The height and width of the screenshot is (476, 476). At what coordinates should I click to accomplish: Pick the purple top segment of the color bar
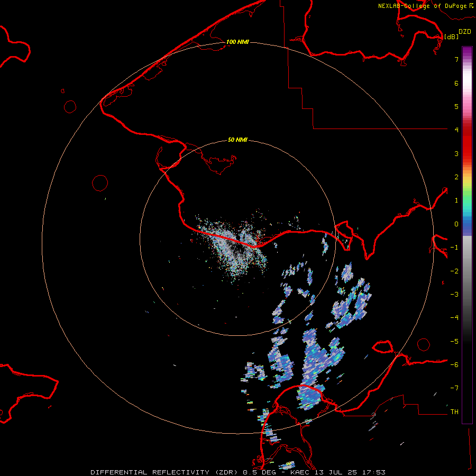(x=467, y=52)
